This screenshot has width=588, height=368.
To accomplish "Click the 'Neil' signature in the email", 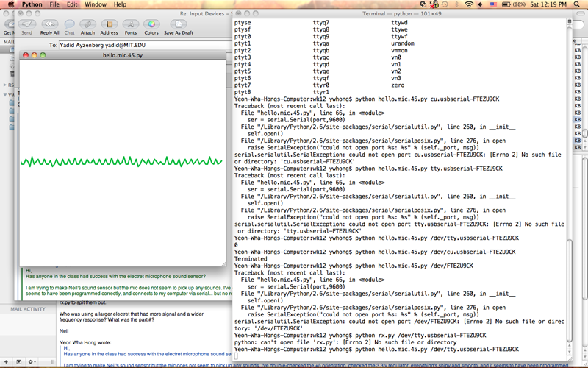I will 64,331.
